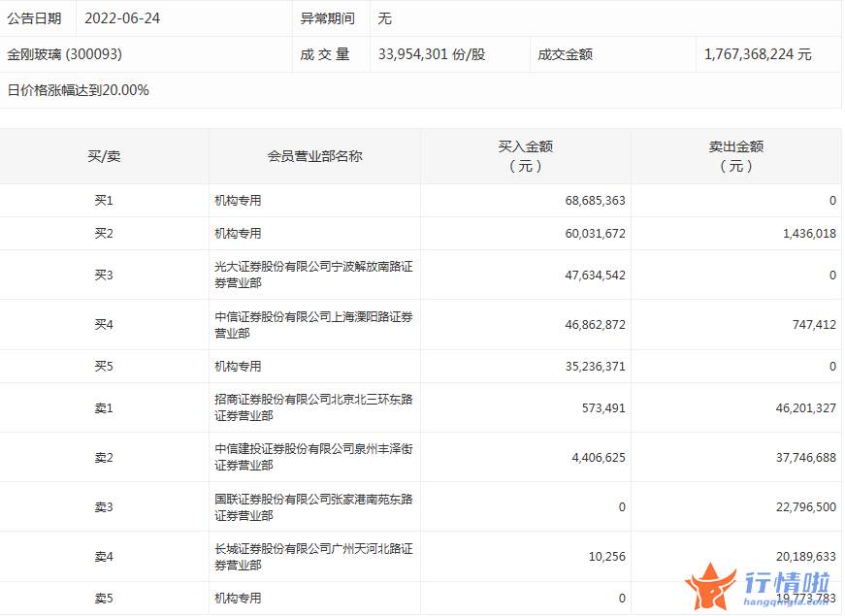Click 机构专用 in the 卖5 row
The image size is (845, 616).
coord(238,599)
